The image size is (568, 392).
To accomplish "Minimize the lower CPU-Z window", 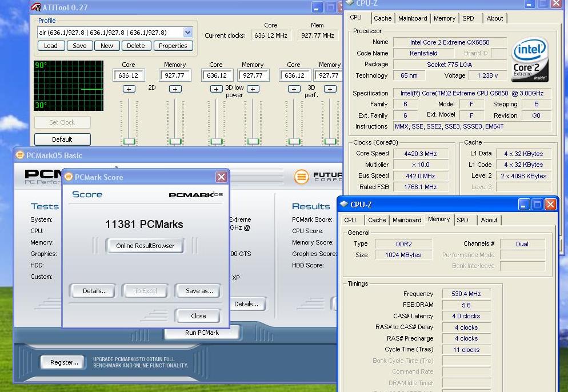I will pyautogui.click(x=524, y=205).
